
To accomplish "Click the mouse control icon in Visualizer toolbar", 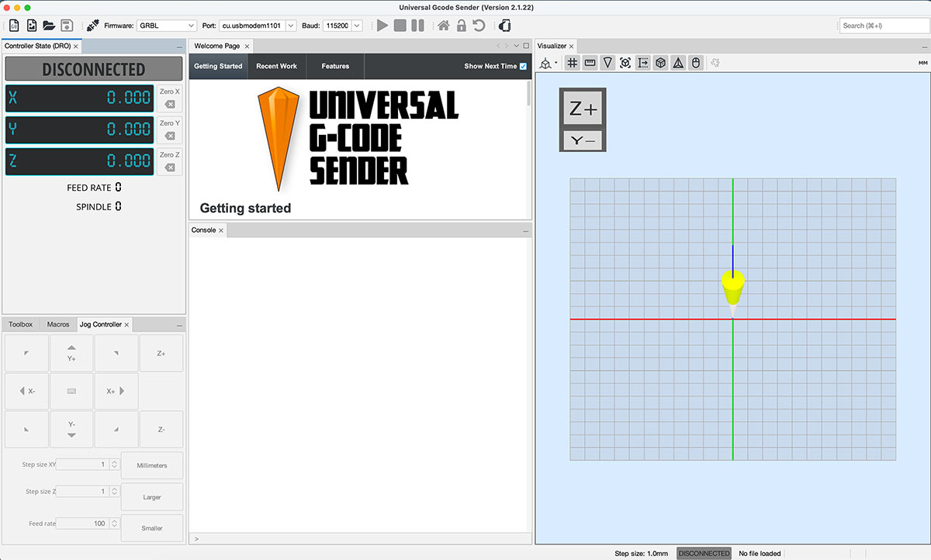I will coord(696,63).
